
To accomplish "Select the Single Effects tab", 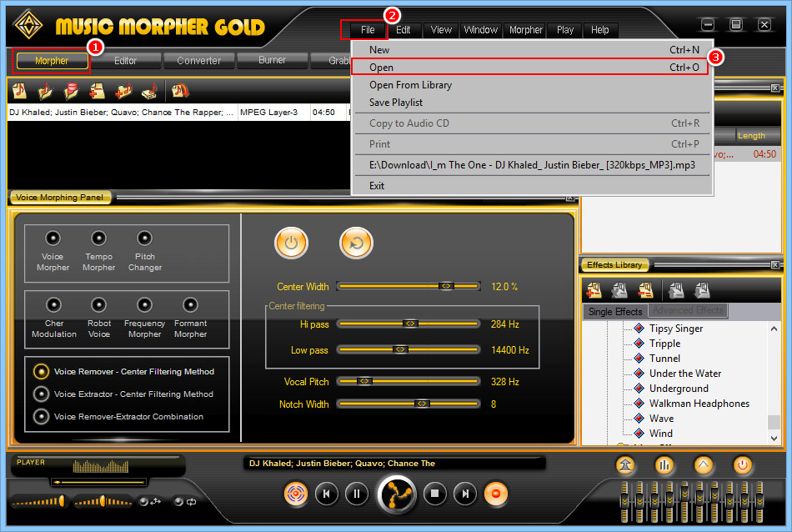I will [614, 312].
